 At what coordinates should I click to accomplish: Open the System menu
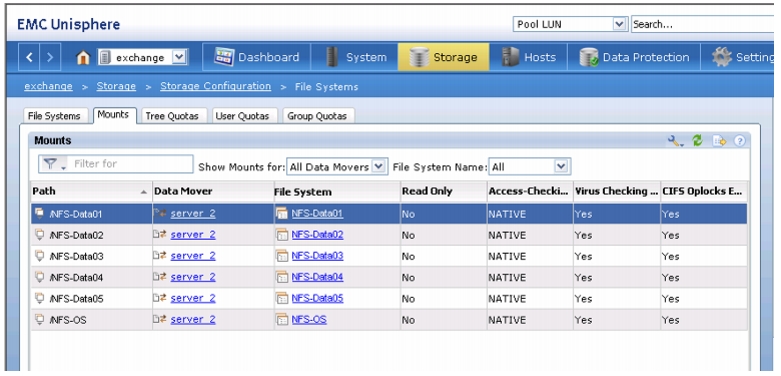tap(355, 57)
